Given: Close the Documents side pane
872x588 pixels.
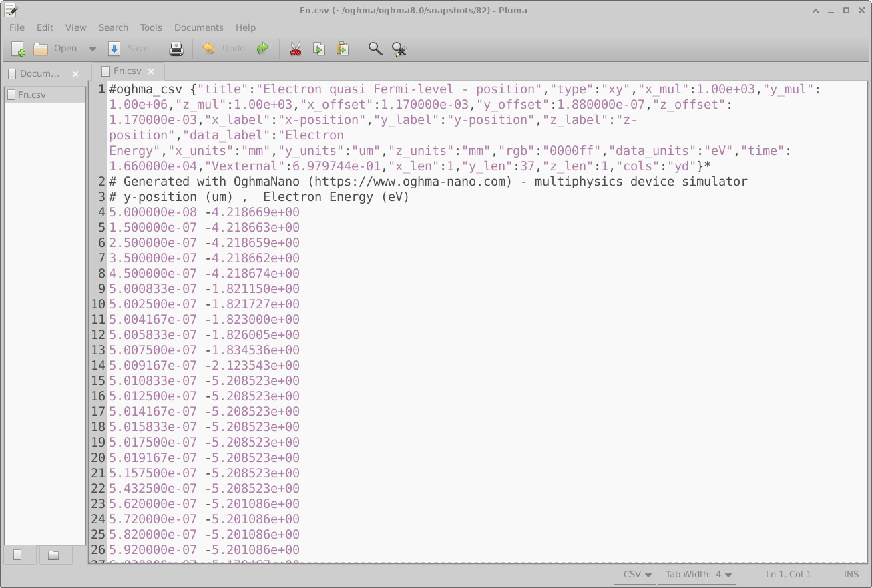Looking at the screenshot, I should (x=75, y=74).
